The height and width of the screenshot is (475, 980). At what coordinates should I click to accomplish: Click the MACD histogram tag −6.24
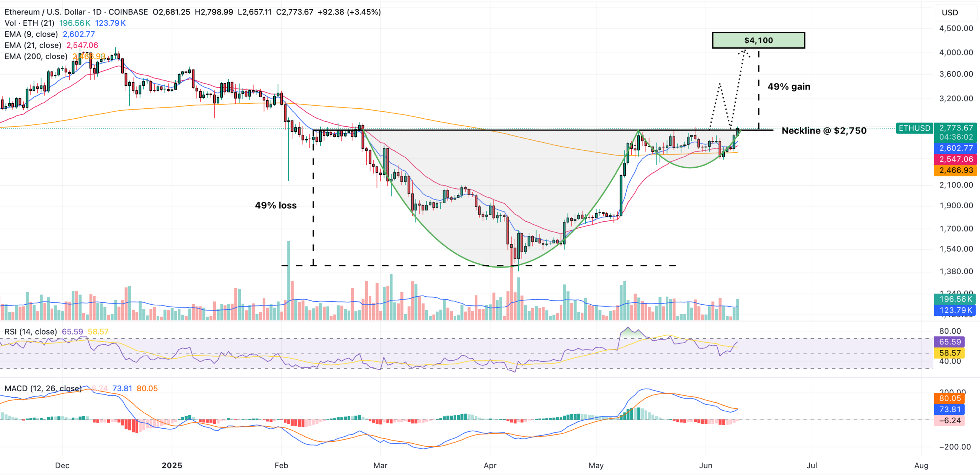(950, 420)
